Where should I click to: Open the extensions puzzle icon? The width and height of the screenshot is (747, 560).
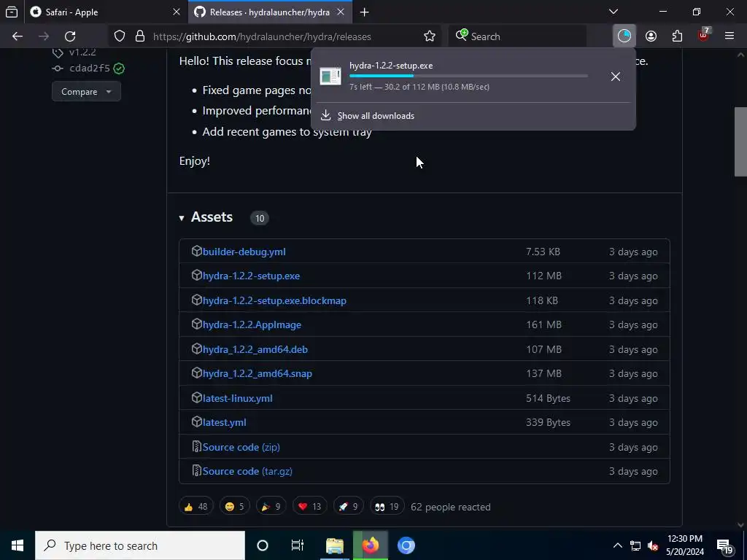(x=677, y=36)
